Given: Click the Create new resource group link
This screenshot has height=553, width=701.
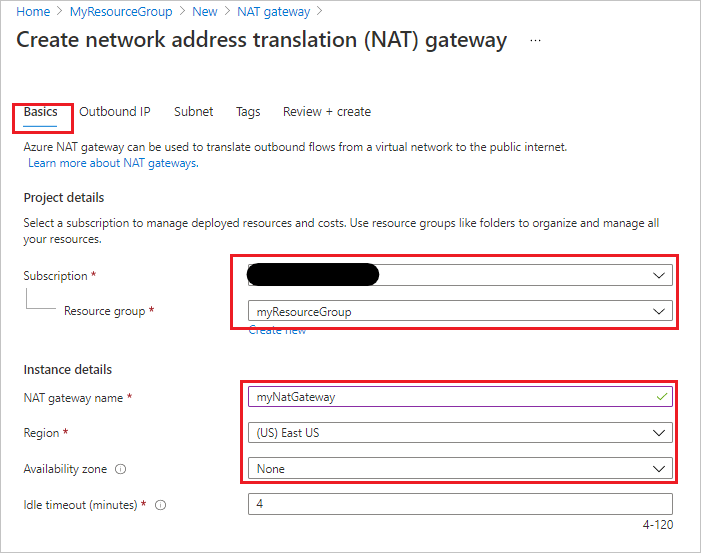Looking at the screenshot, I should (277, 330).
